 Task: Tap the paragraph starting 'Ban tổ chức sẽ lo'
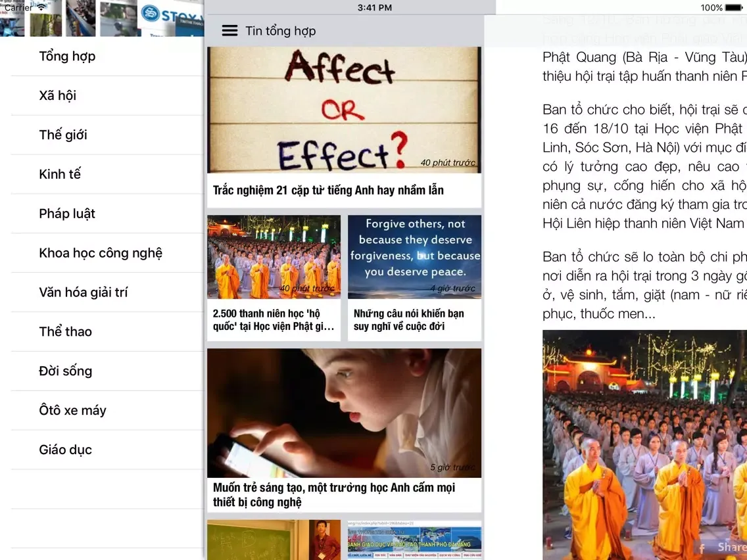tap(644, 285)
